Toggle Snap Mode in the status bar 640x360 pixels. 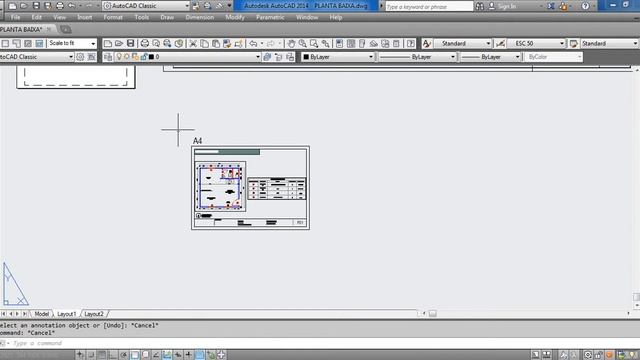tap(91, 355)
